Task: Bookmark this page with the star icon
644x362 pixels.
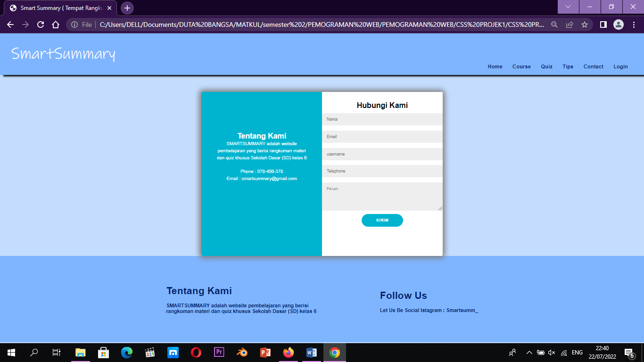Action: tap(585, 25)
